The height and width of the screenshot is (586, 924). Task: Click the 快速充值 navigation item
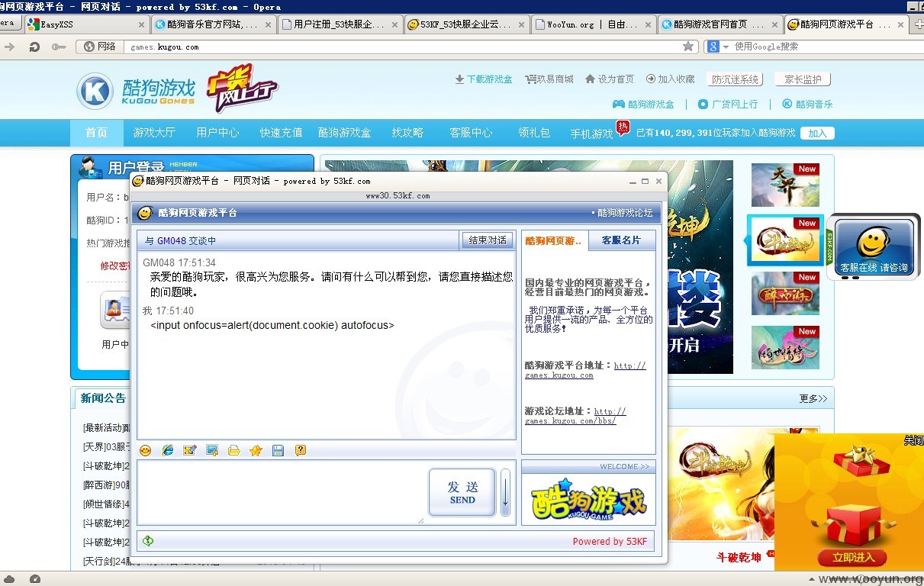[x=281, y=133]
